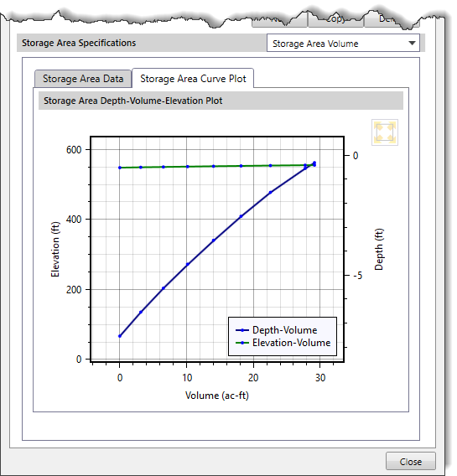Screen dimensions: 457x476
Task: Click the Elevation-Volume legend entry
Action: pyautogui.click(x=283, y=343)
